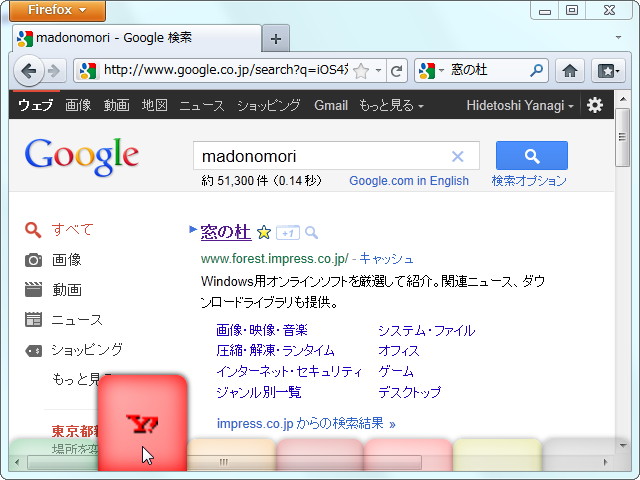
Task: Open Google settings gear icon
Action: click(x=595, y=105)
